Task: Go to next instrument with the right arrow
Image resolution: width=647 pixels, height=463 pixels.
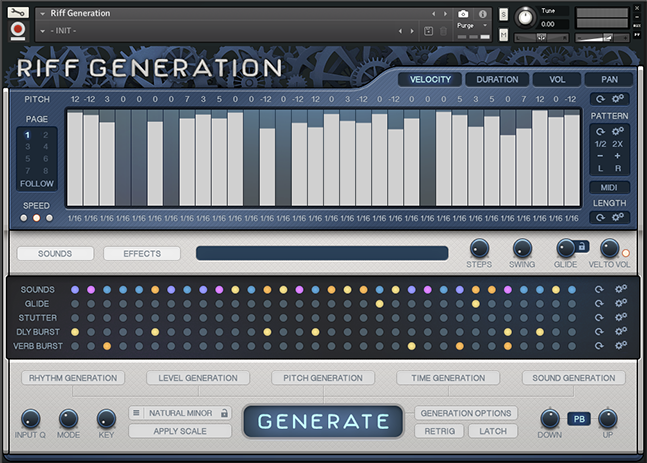Action: 445,14
